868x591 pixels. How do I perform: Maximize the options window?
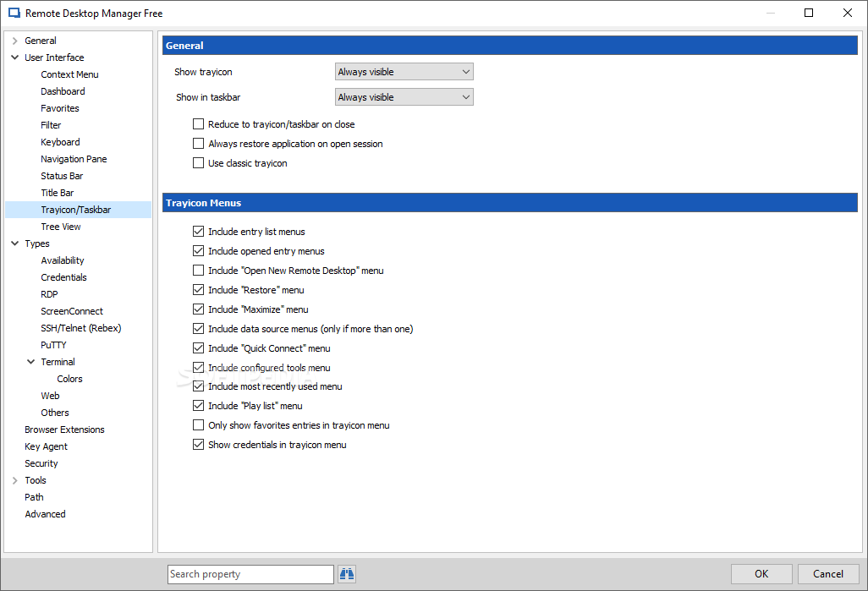pyautogui.click(x=809, y=13)
